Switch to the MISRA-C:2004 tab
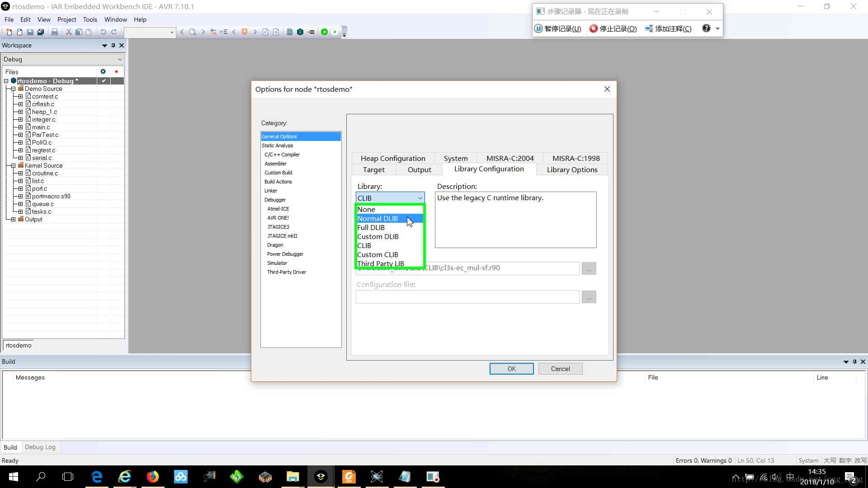The image size is (868, 488). [510, 158]
